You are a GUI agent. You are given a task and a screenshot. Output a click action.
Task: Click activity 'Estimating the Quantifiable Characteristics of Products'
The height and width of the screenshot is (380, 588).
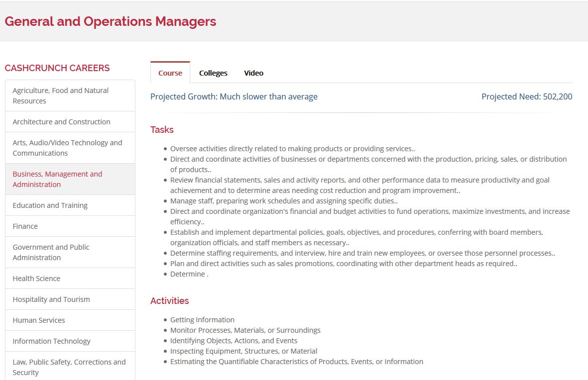(297, 362)
